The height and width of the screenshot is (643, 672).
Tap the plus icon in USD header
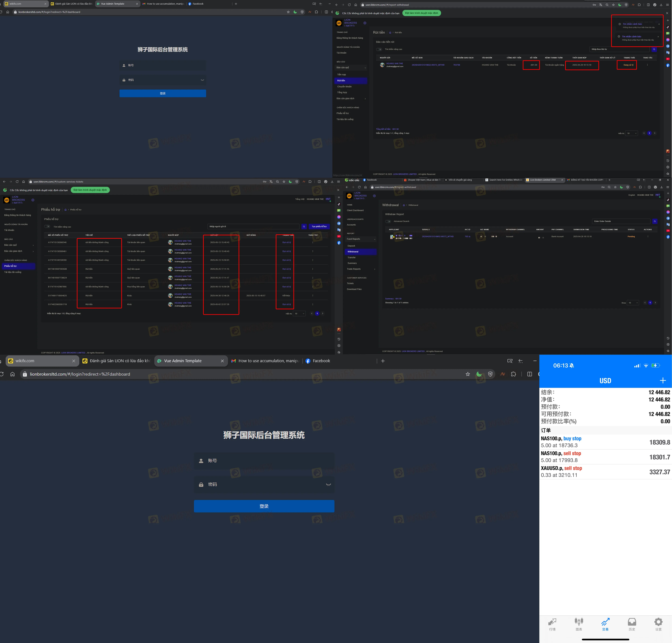click(x=663, y=381)
